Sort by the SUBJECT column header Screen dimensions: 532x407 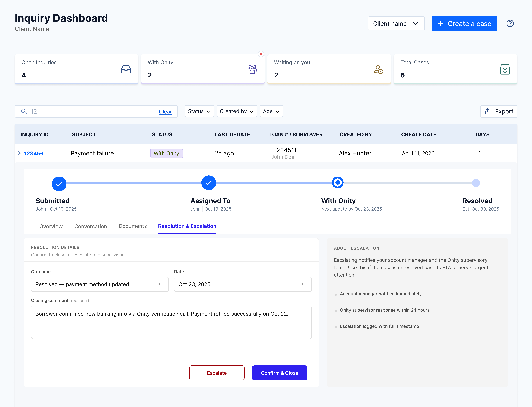84,134
